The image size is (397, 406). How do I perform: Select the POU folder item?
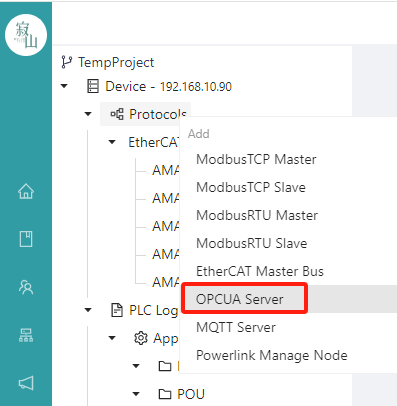[181, 394]
